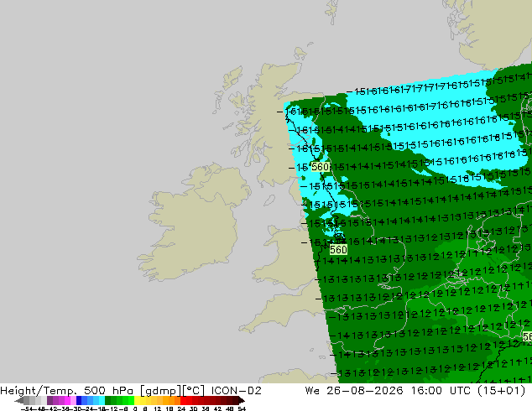
Task: Click the '[gdmp]' unit label
Action: (160, 391)
